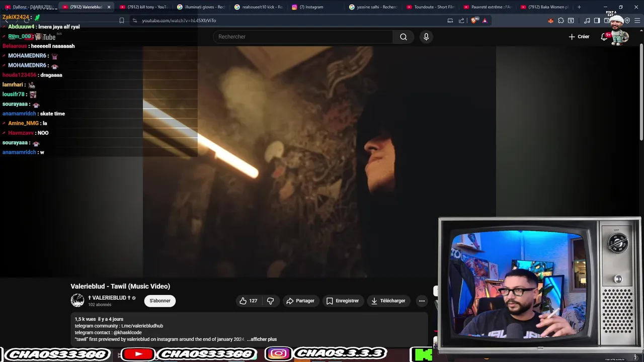Viewport: 644px width, 362px height.
Task: Click the cast/picture-in-picture icon in address bar
Action: coord(450,21)
